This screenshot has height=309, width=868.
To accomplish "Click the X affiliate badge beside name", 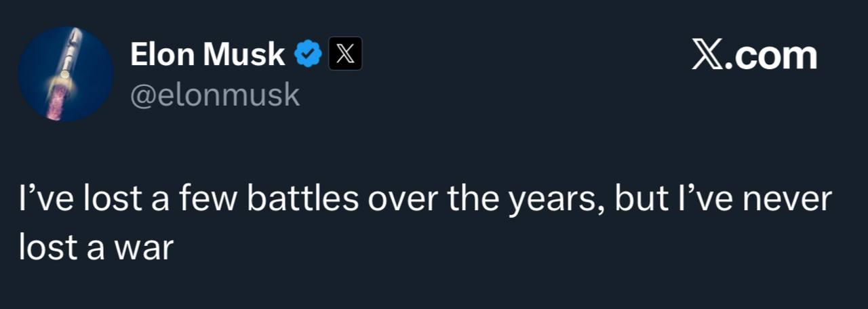I will pos(345,54).
